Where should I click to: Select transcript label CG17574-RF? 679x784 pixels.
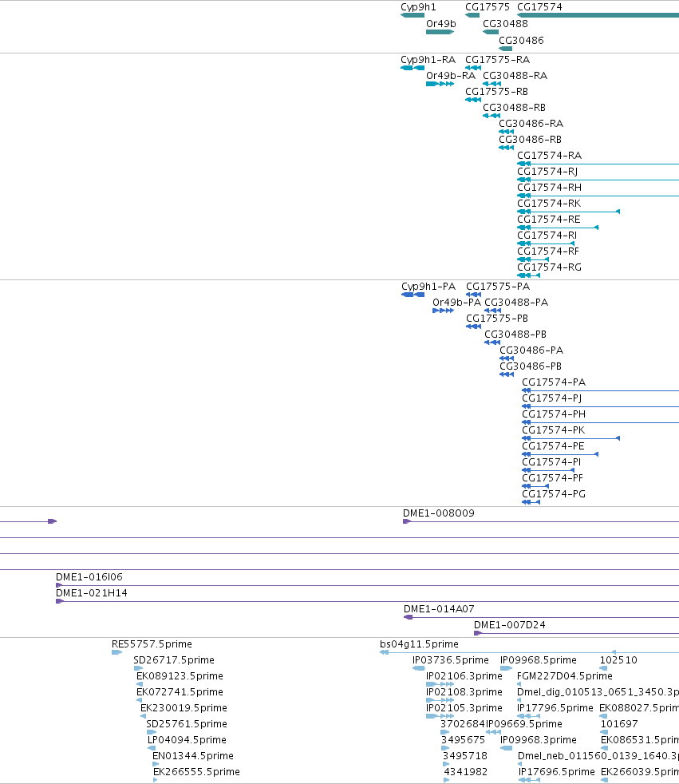click(x=548, y=251)
